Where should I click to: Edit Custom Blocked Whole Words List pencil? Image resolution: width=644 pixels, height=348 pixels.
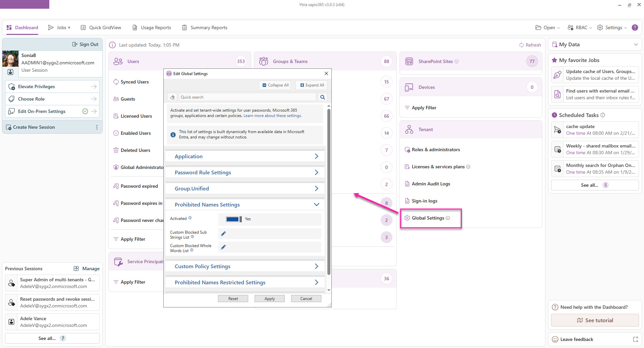223,247
